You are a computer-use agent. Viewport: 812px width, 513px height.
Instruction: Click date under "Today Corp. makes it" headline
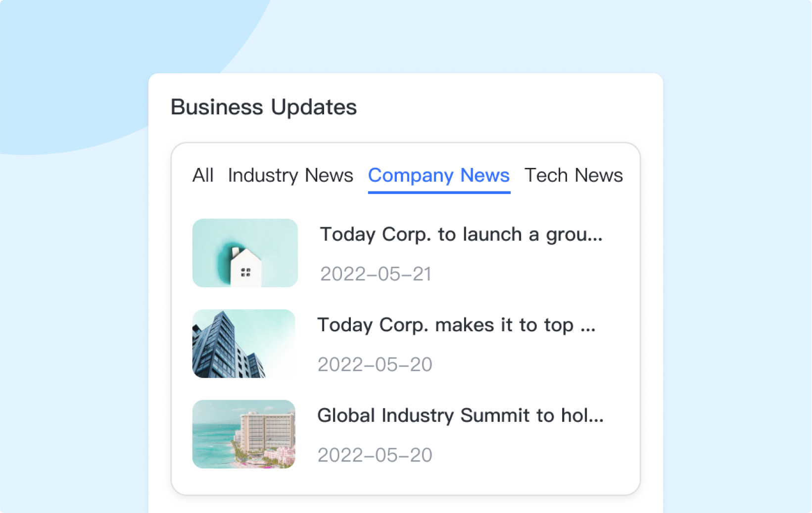click(x=375, y=364)
